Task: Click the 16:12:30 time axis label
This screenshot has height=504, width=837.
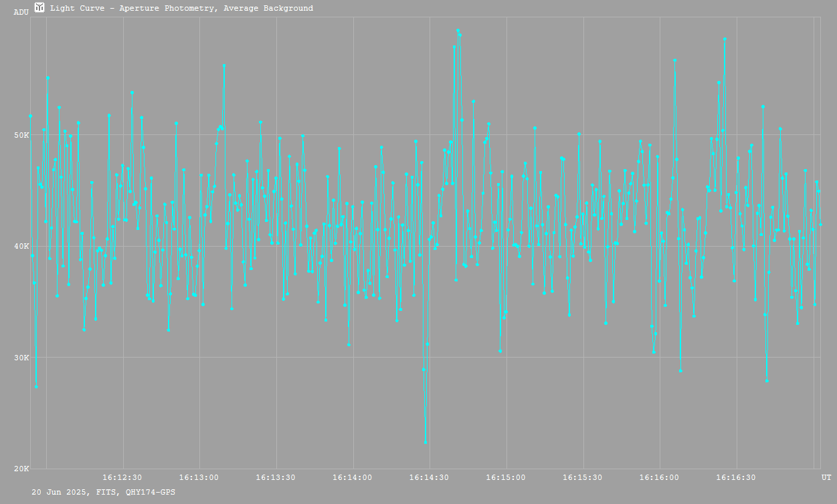Action: (x=122, y=477)
